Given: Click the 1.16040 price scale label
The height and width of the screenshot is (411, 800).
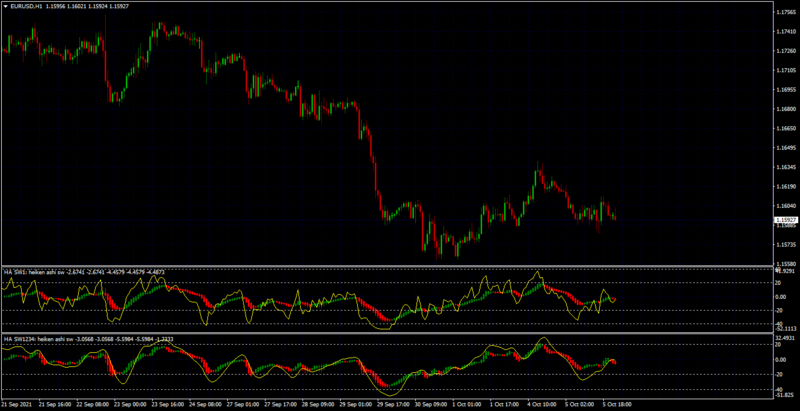Looking at the screenshot, I should click(786, 206).
